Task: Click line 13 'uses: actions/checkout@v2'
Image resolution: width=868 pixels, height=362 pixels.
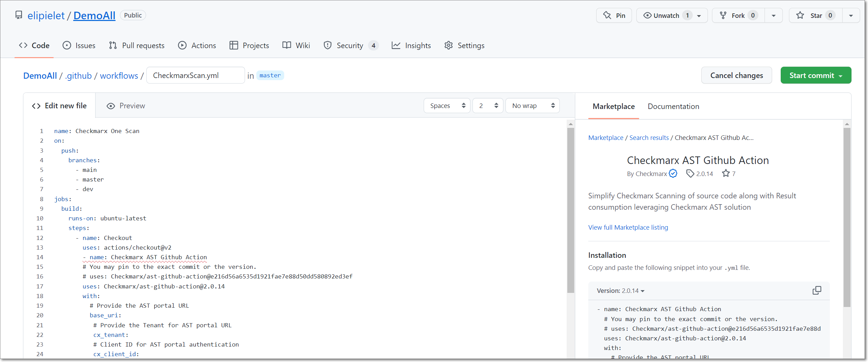Action: [x=127, y=248]
